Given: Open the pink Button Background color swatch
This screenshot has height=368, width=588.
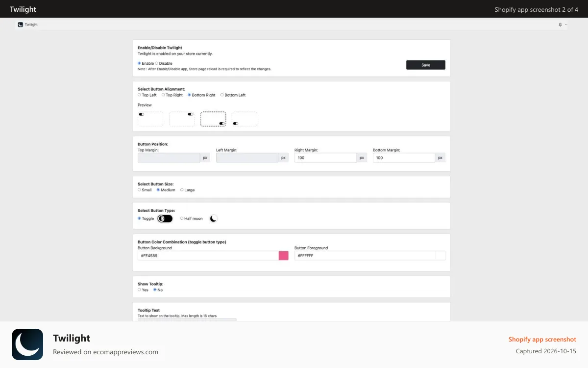Looking at the screenshot, I should pyautogui.click(x=284, y=256).
